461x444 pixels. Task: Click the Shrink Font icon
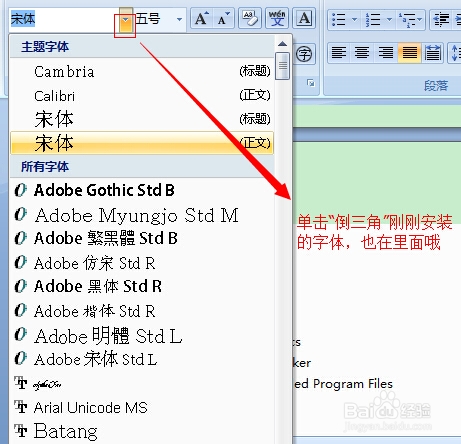coord(223,19)
